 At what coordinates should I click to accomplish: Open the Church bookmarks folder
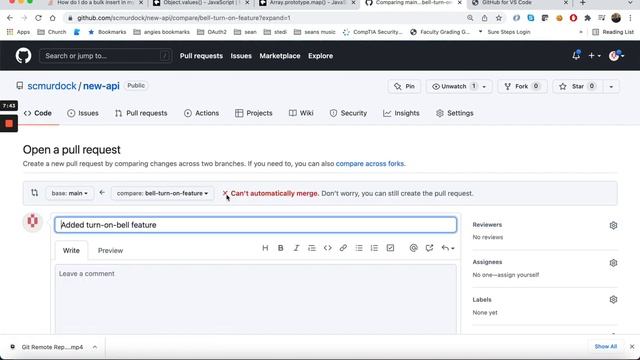pyautogui.click(x=52, y=32)
